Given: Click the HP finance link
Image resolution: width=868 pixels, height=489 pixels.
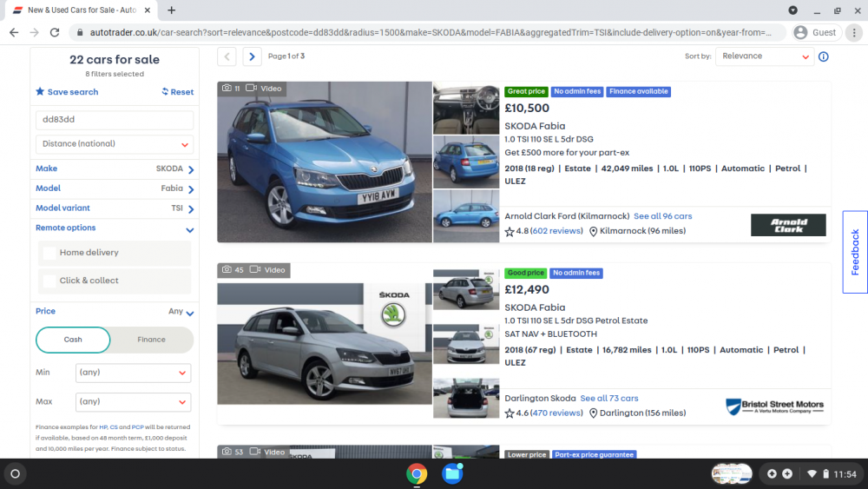Looking at the screenshot, I should tap(103, 427).
